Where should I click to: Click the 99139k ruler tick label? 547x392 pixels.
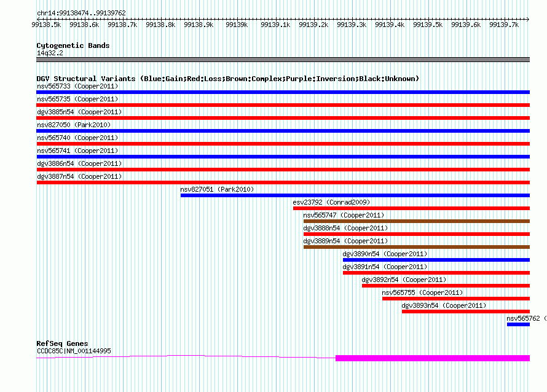click(237, 25)
